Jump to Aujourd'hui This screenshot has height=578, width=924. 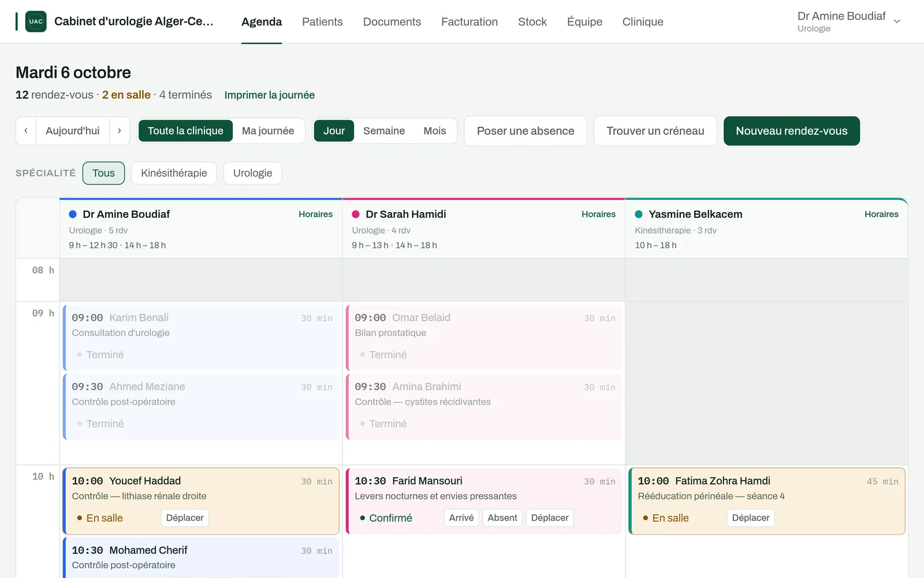pos(73,131)
